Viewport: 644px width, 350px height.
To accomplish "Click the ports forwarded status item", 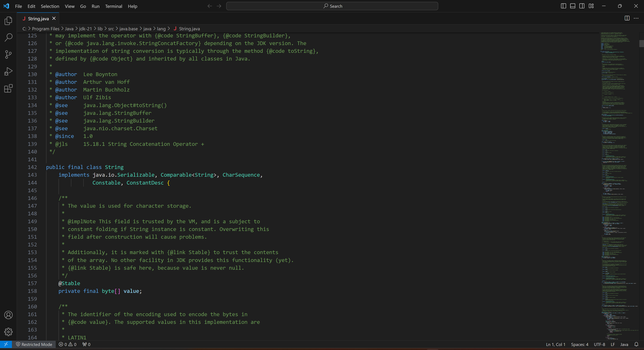I will click(x=87, y=344).
